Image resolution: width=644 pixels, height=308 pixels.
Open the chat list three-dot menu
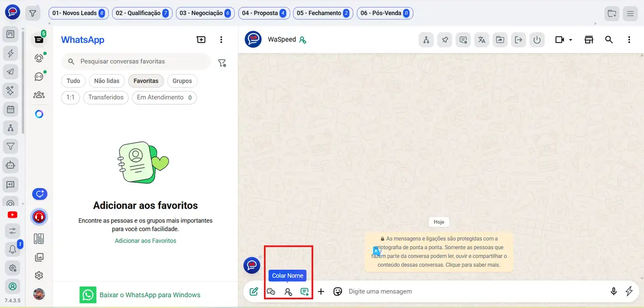221,40
